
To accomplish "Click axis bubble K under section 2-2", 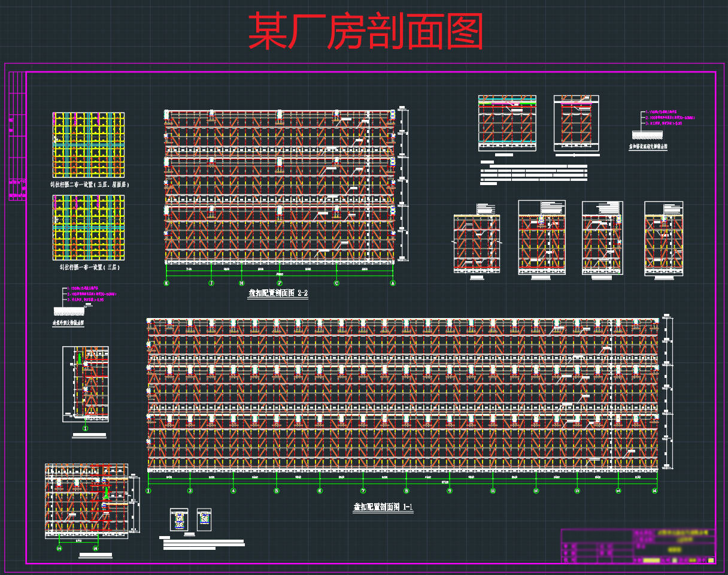I will pos(166,283).
